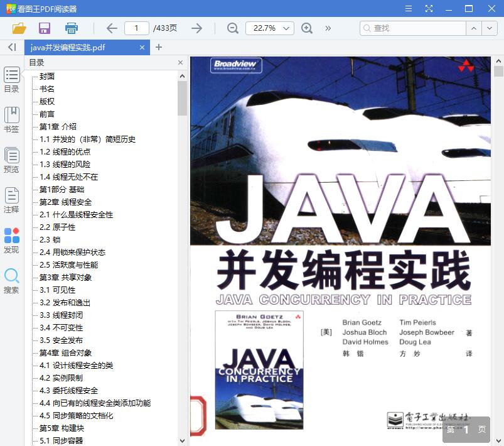Go to the previous page arrow
The height and width of the screenshot is (446, 504).
pos(112,28)
